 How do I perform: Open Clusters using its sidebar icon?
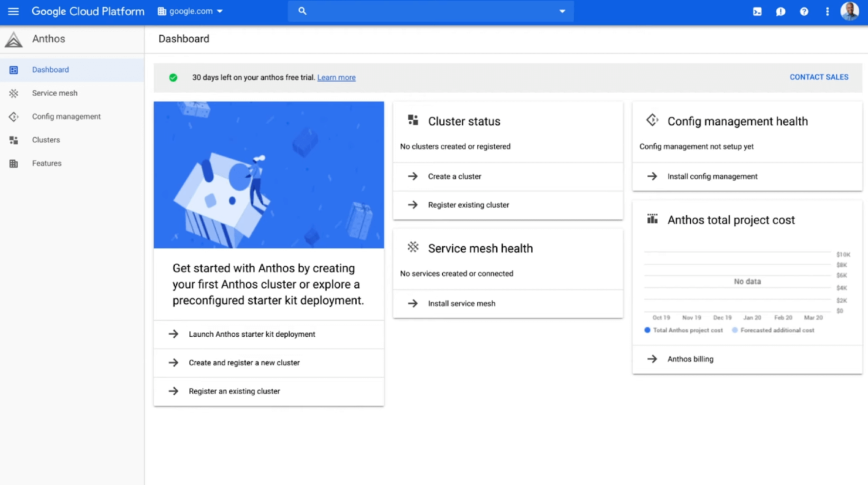click(13, 140)
